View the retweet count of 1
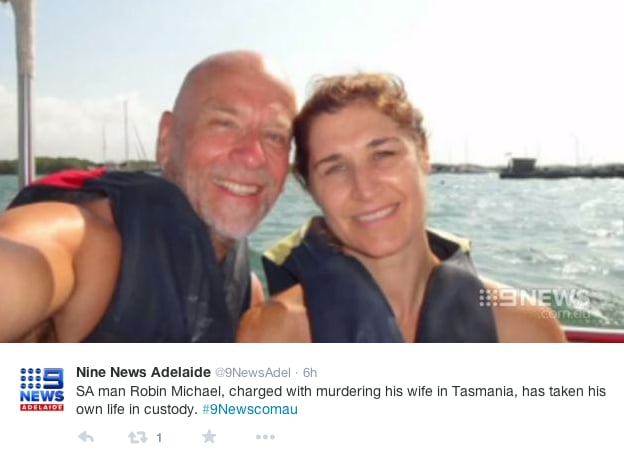The image size is (624, 463). [159, 438]
